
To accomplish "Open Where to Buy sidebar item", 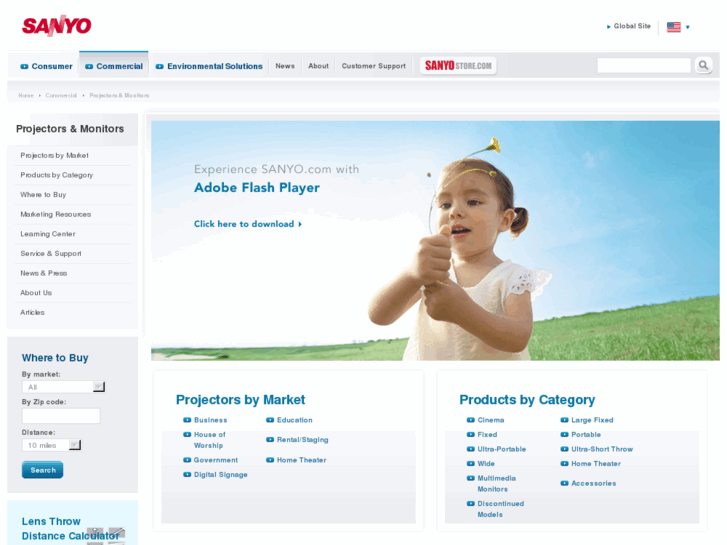I will (x=43, y=194).
